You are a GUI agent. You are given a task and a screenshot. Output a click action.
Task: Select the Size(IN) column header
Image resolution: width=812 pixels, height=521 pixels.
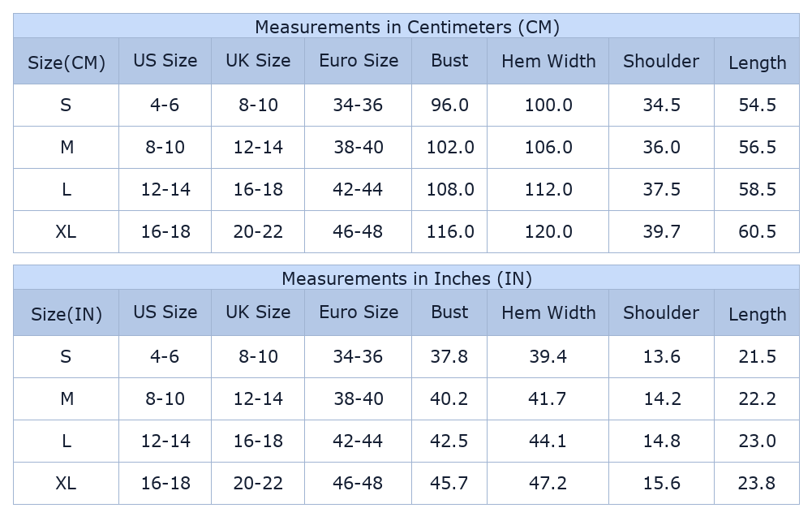click(x=67, y=314)
